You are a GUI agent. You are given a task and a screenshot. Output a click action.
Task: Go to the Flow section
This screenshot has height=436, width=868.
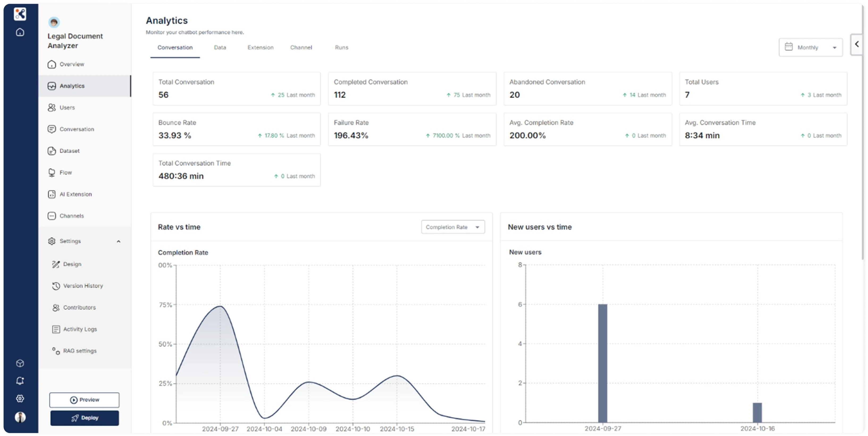click(65, 173)
